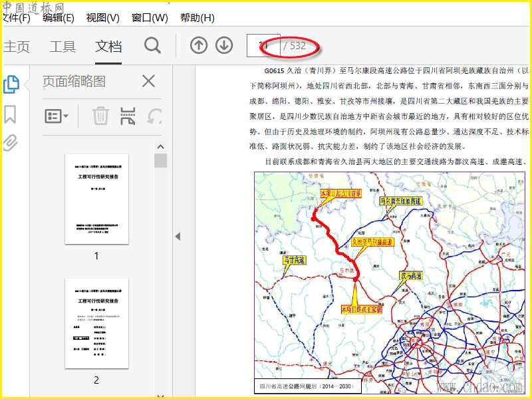Click the insert/split pages icon
The height and width of the screenshot is (399, 532).
128,116
